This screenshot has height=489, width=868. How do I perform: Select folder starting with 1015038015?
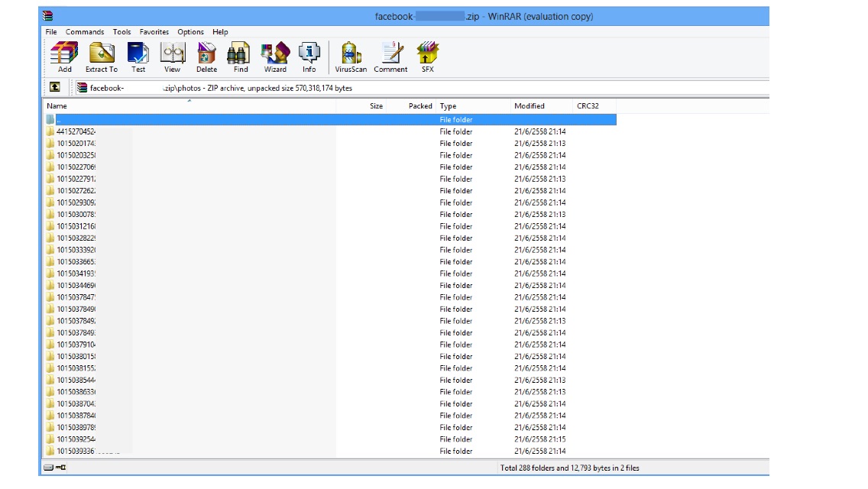(x=331, y=356)
